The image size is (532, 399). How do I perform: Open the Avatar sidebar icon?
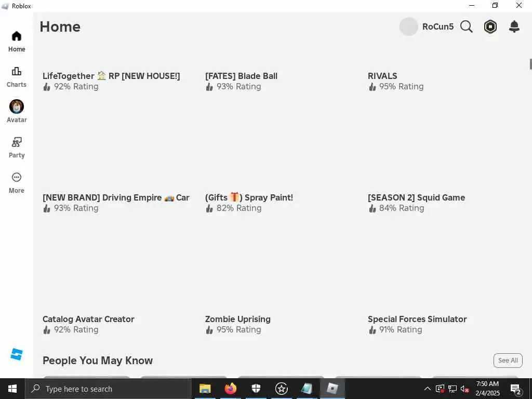[x=16, y=107]
